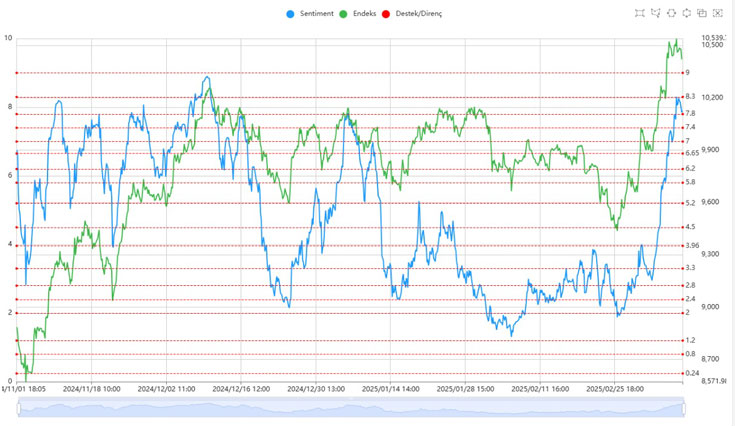
Task: Click the 6.2 support level label
Action: coord(690,168)
